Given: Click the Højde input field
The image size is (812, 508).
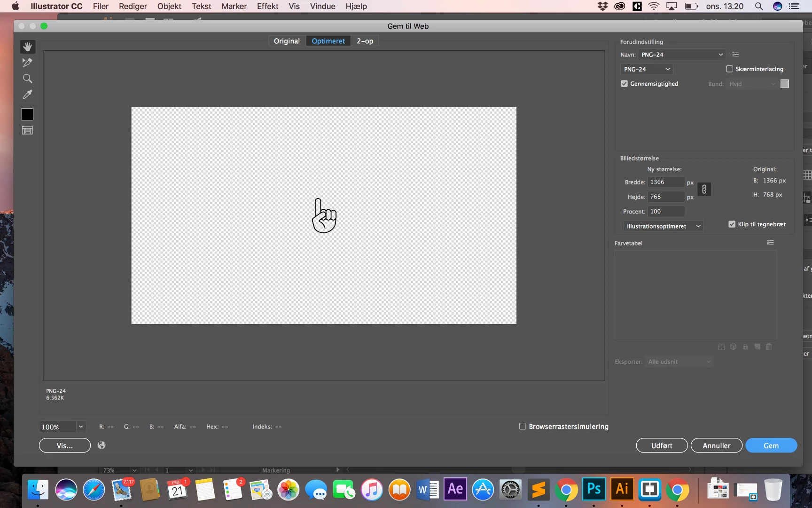Looking at the screenshot, I should coord(666,197).
